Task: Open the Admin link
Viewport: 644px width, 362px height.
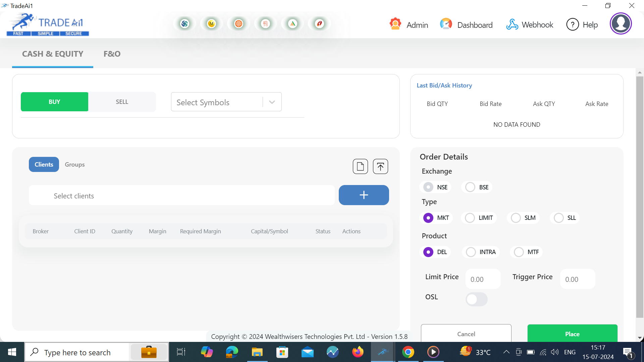Action: click(x=417, y=25)
